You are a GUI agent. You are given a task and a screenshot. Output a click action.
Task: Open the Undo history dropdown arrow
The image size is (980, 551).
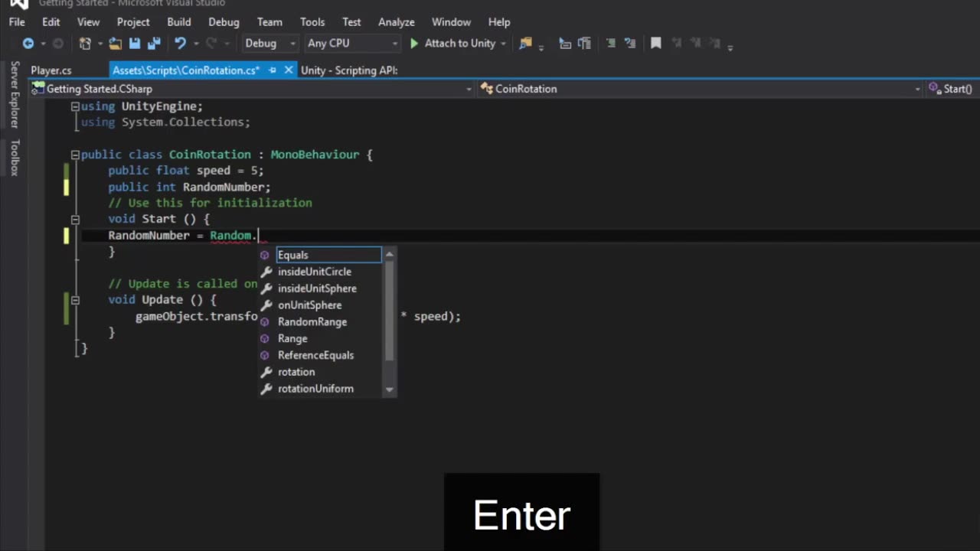click(x=195, y=44)
